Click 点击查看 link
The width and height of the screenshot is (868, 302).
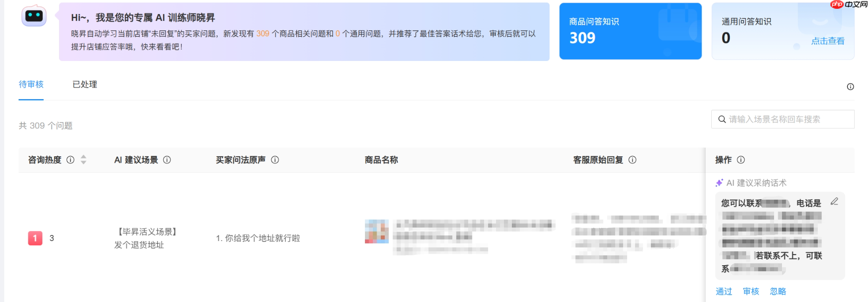(828, 41)
